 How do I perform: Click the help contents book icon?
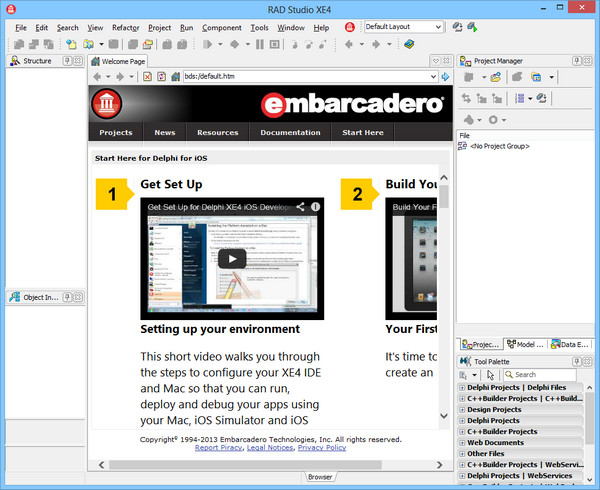coord(408,45)
